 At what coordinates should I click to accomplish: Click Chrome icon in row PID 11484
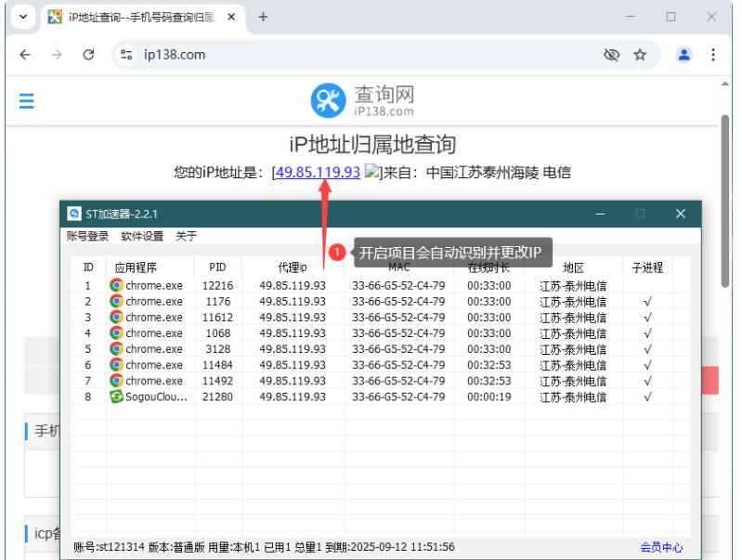pyautogui.click(x=116, y=364)
